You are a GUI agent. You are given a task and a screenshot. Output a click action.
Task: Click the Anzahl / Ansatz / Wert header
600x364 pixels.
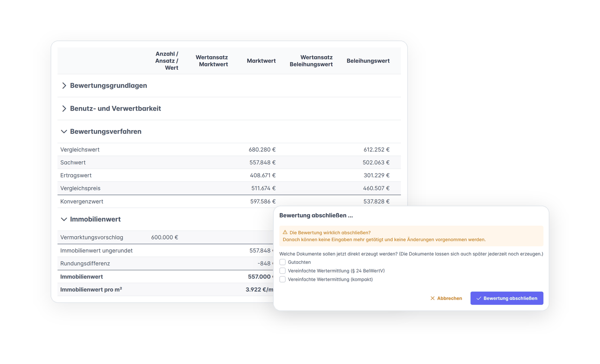[167, 61]
